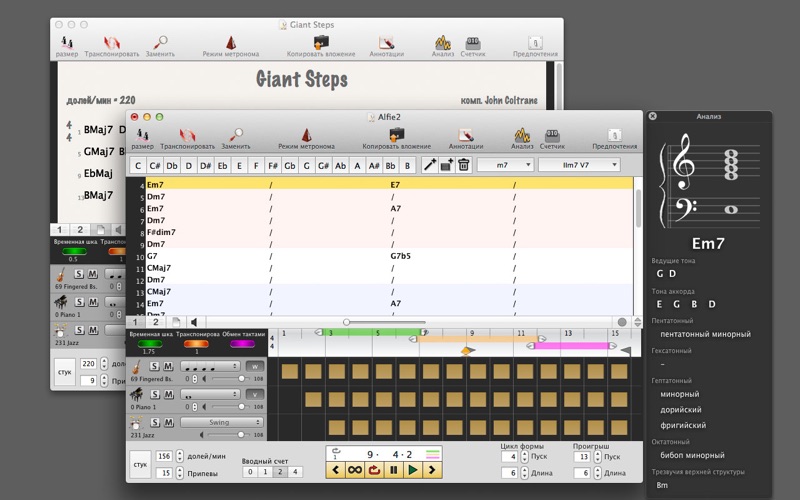This screenshot has height=500, width=800.
Task: Toggle the purple Обмен тактами indicator
Action: coord(242,344)
